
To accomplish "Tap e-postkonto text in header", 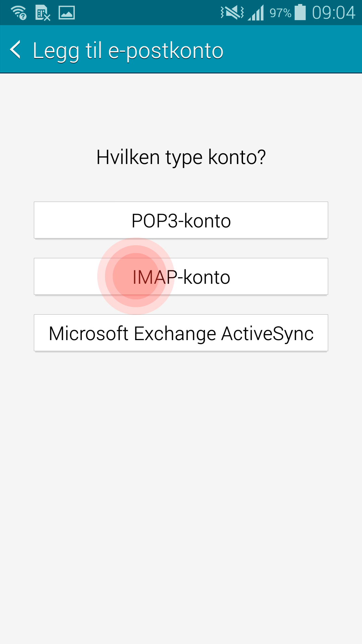I will point(166,51).
